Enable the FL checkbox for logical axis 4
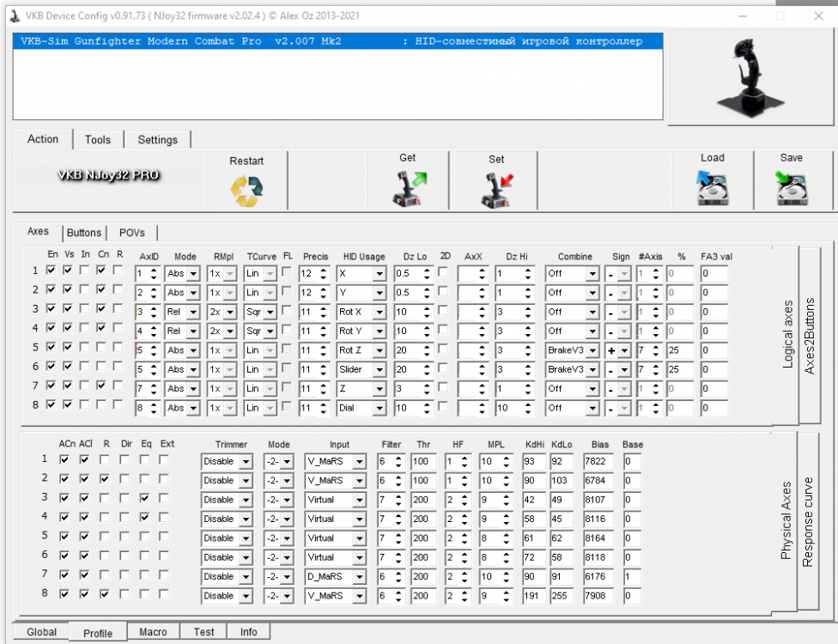This screenshot has height=644, width=838. click(287, 329)
